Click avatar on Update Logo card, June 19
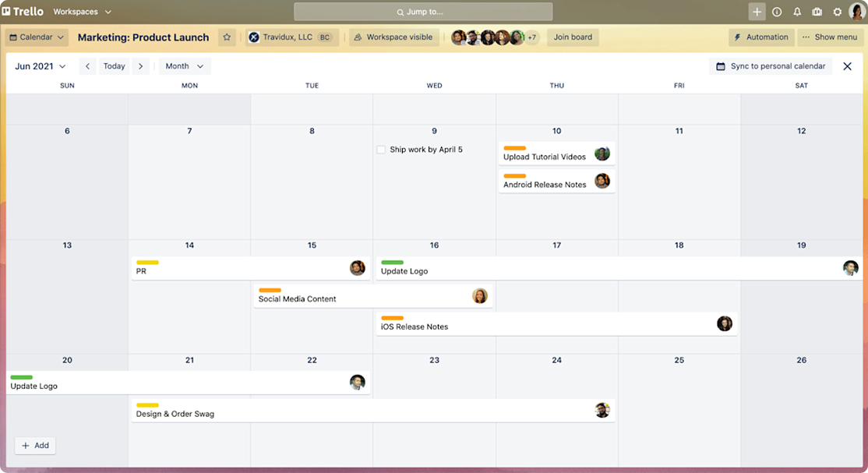The image size is (868, 473). tap(851, 268)
